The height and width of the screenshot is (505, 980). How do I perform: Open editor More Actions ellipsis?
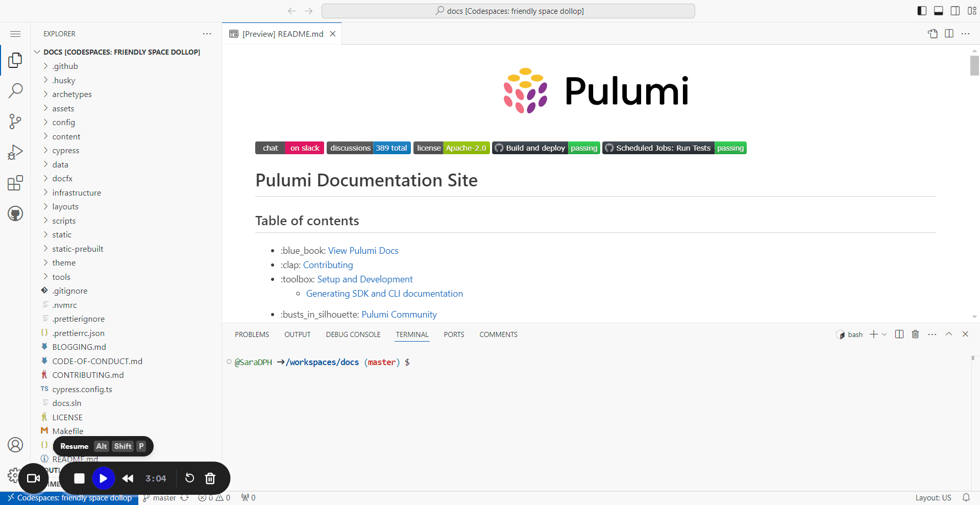(966, 34)
